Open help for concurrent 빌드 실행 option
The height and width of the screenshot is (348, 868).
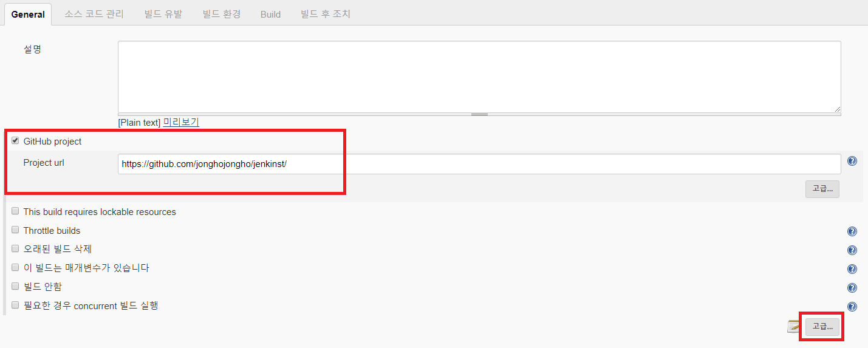(x=852, y=307)
